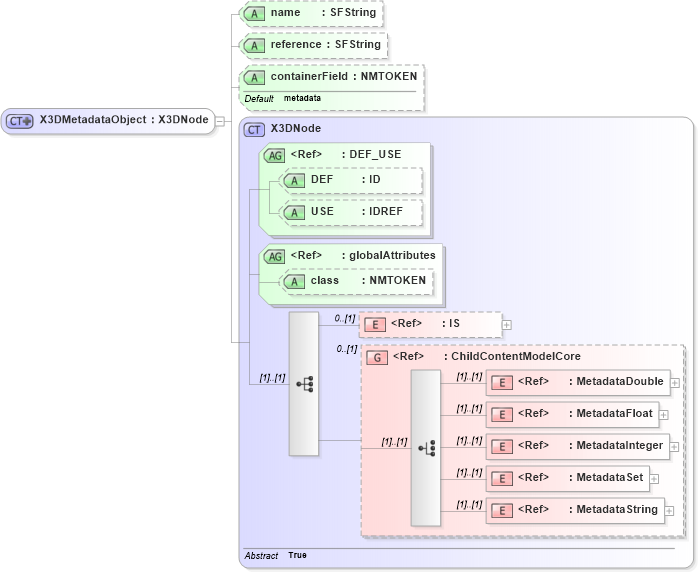Collapse the X3DMetadataObject node with minus box
Screen dimensions: 698x572
[220, 121]
